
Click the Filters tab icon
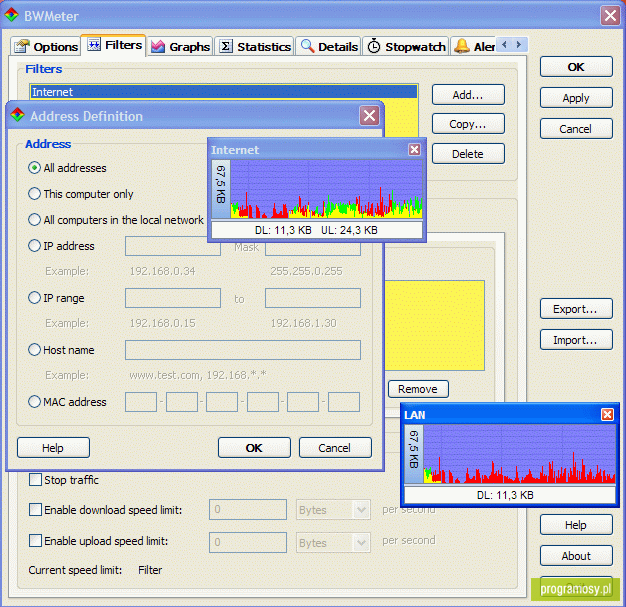94,45
